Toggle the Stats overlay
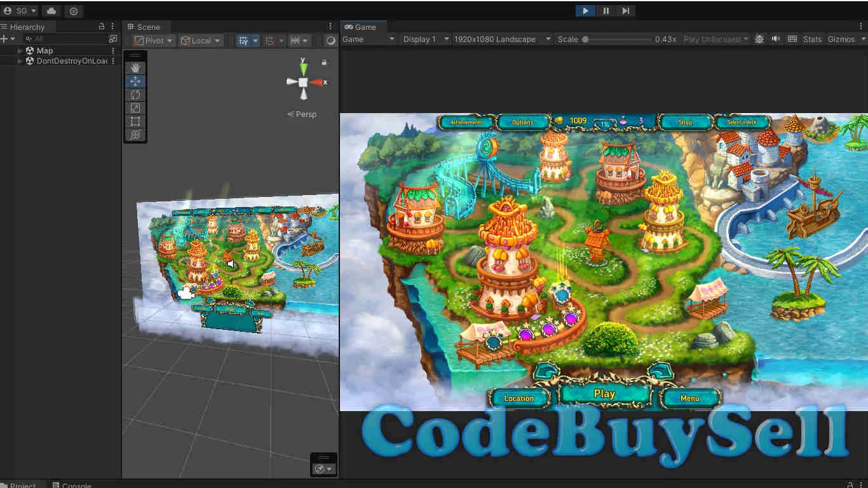 tap(812, 39)
